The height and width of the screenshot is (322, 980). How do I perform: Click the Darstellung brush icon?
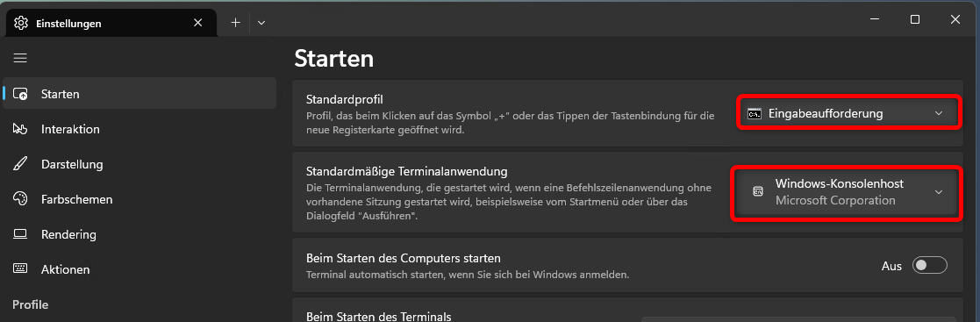click(21, 164)
